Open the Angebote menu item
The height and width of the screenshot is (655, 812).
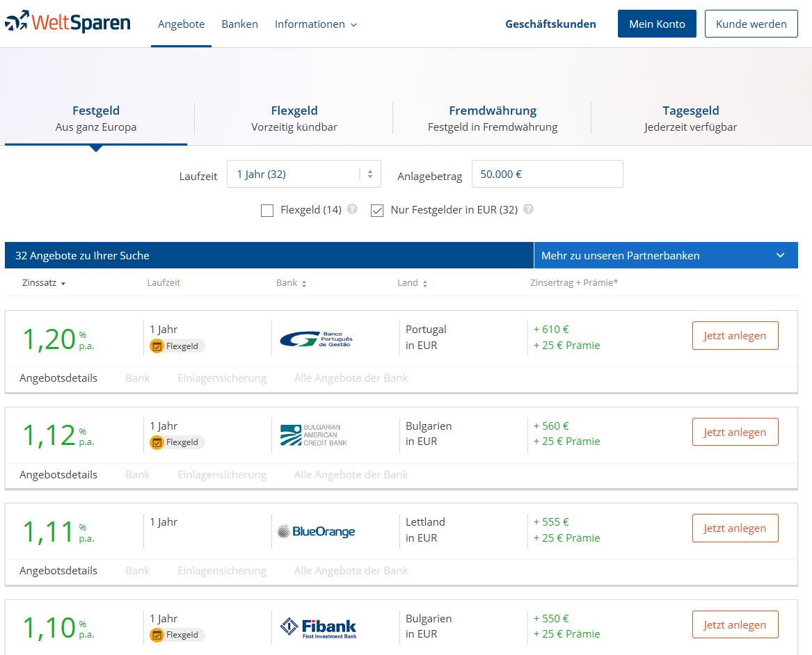[181, 24]
